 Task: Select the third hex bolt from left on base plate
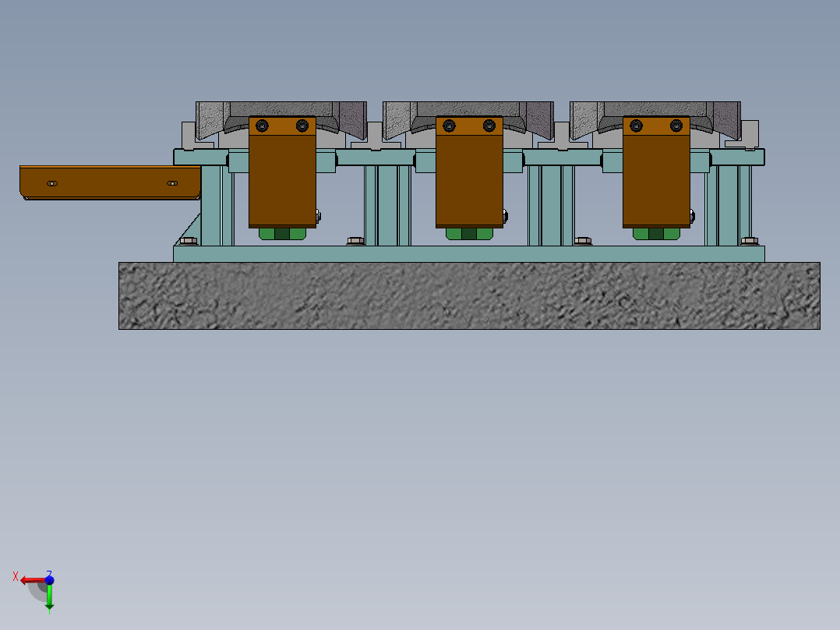coord(583,241)
